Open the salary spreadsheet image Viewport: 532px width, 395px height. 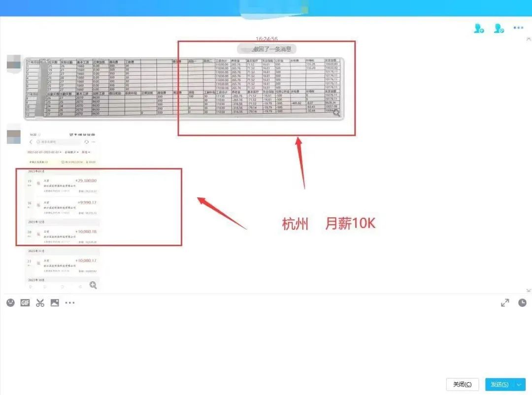coord(184,89)
